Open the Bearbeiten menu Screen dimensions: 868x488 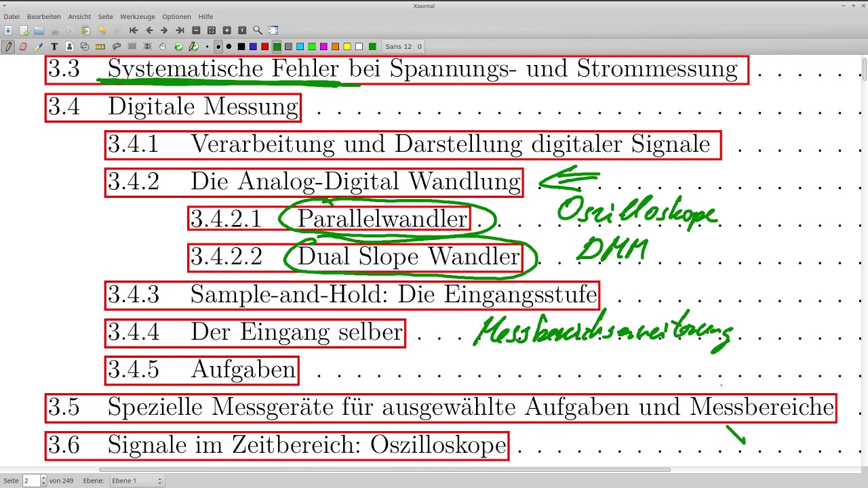click(44, 16)
